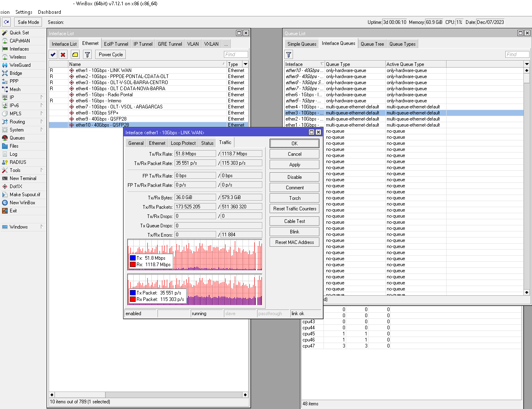Open the filter in Queue List toolbar

(289, 55)
